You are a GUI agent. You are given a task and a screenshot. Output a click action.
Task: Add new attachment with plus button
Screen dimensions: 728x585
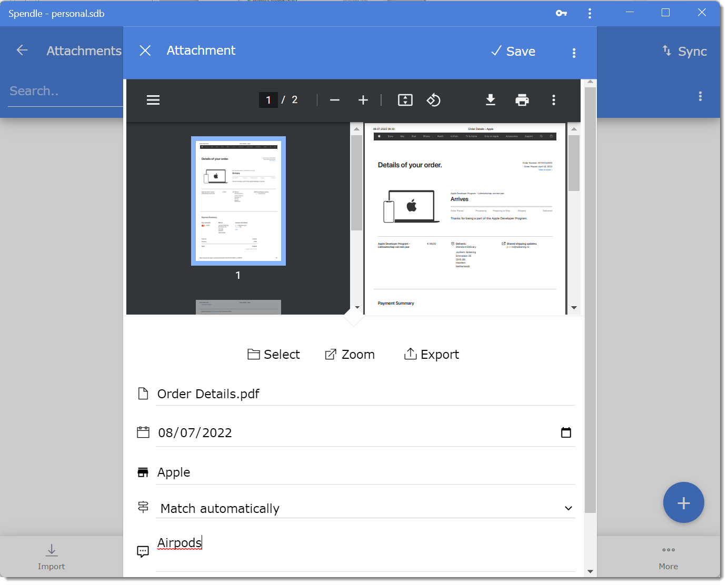pyautogui.click(x=684, y=503)
